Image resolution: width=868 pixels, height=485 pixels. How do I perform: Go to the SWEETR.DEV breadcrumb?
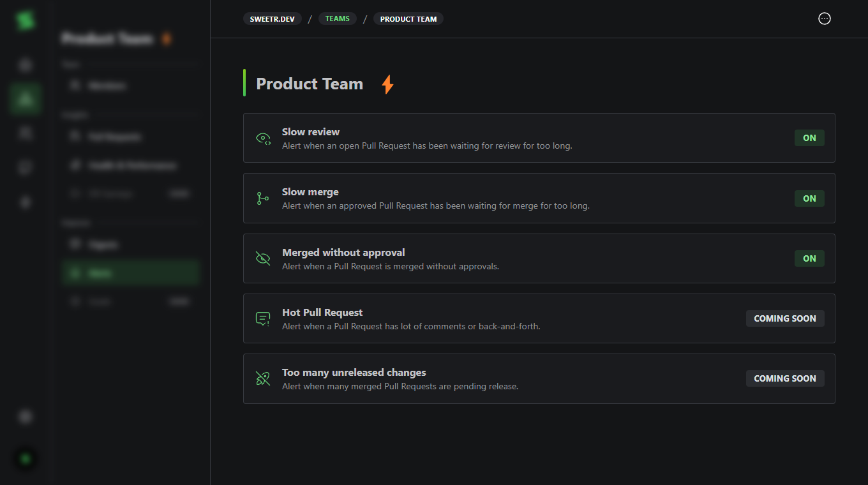272,19
